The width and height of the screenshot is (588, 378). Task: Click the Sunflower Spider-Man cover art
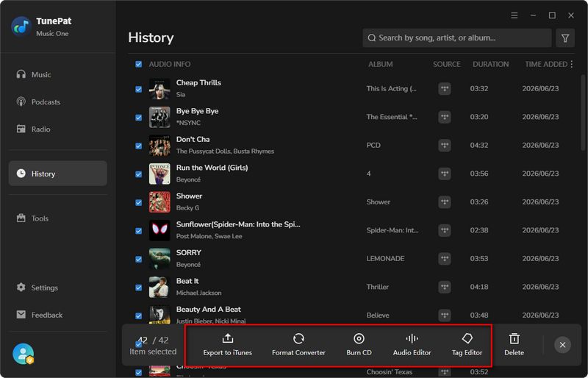pos(159,230)
